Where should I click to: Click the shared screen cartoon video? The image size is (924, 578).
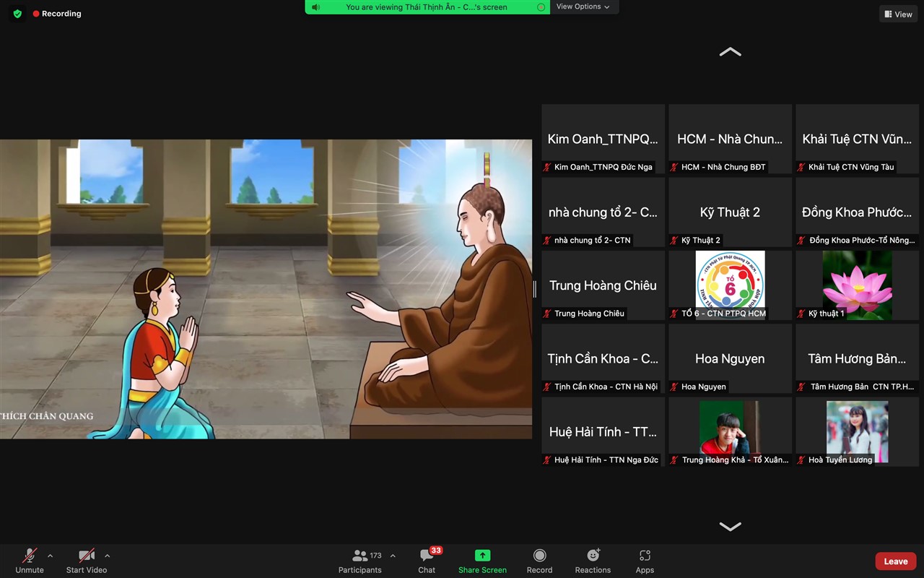[x=266, y=289]
